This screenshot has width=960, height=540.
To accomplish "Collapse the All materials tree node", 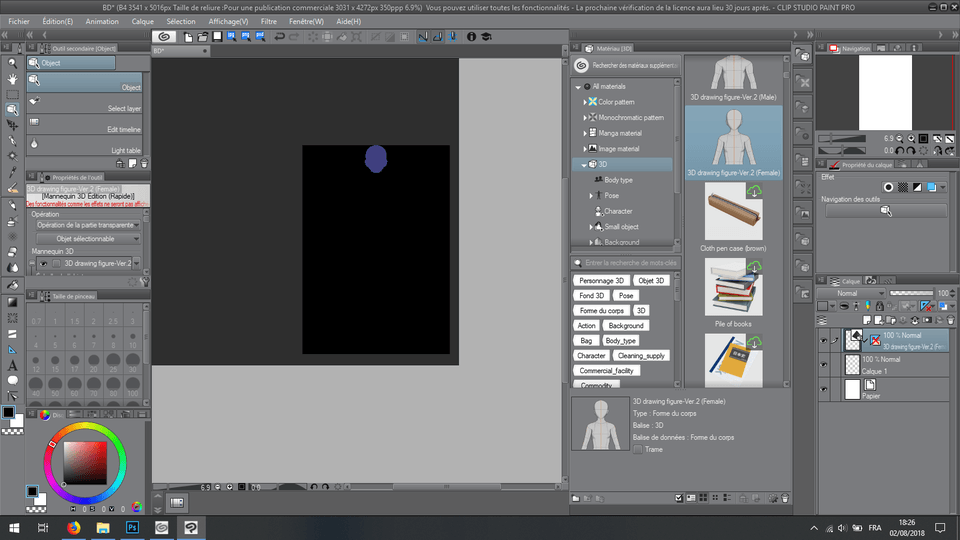I will tap(578, 87).
